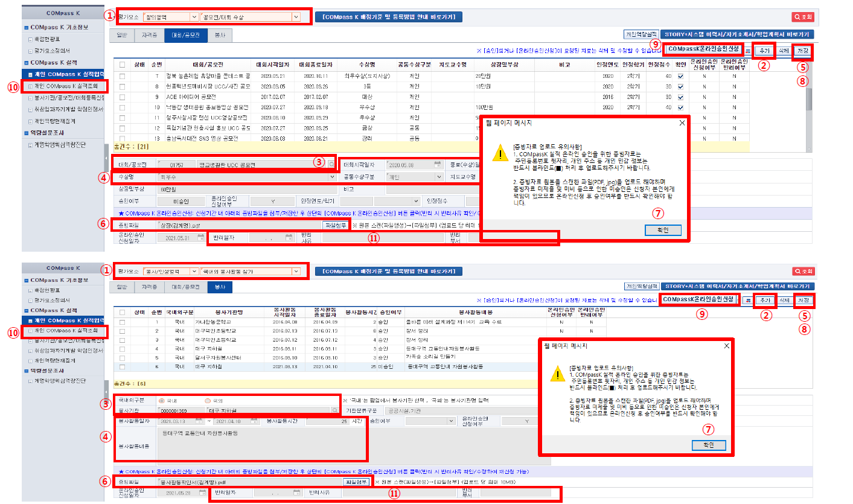
Task: Click list icon left of 추가 in volunteer screen
Action: [748, 300]
